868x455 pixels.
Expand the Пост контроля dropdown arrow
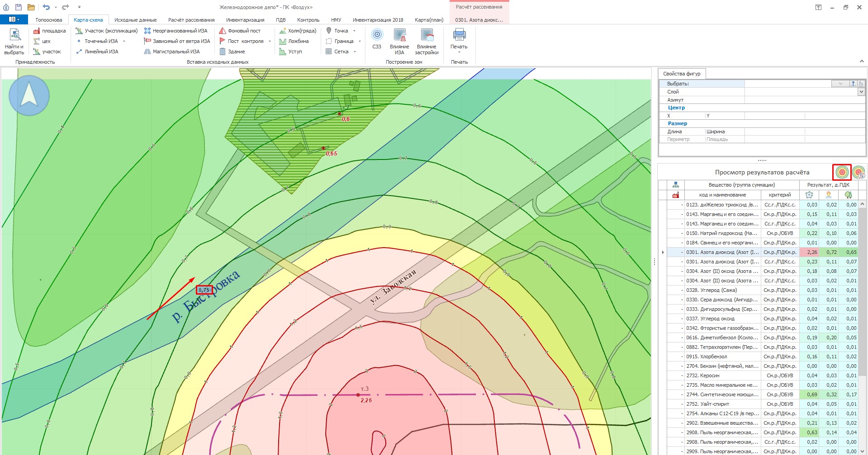[270, 41]
